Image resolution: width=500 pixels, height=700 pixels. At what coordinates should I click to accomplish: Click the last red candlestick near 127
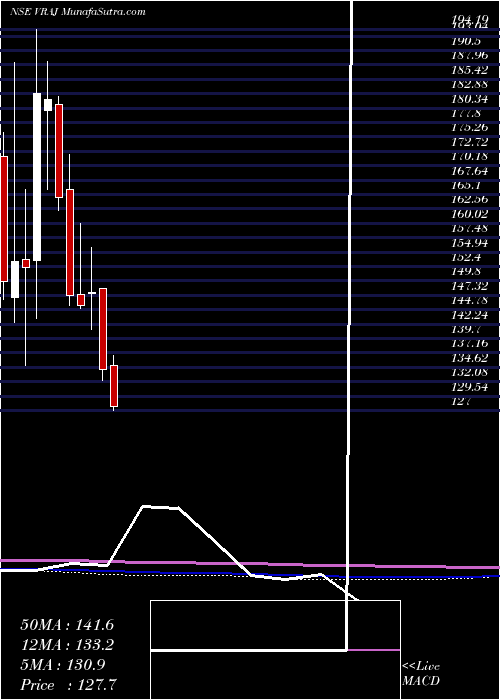click(114, 386)
